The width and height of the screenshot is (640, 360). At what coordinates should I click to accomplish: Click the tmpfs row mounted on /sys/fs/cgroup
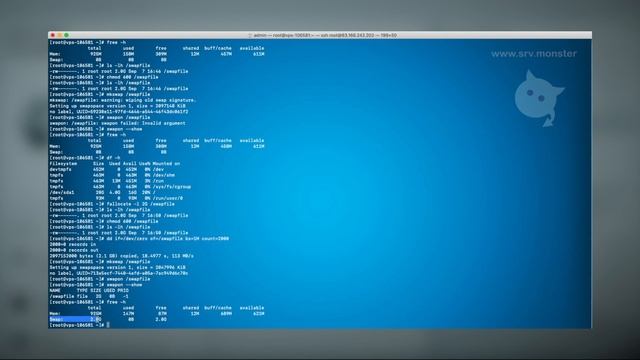pyautogui.click(x=120, y=187)
